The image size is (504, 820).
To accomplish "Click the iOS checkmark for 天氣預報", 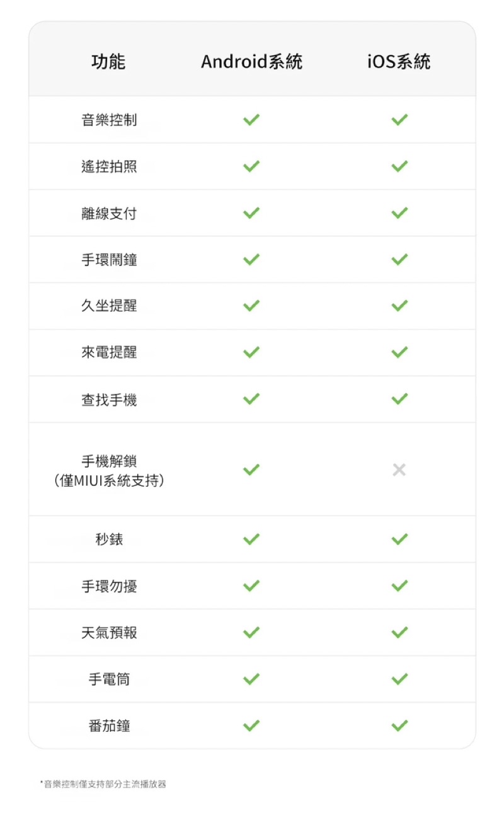I will pyautogui.click(x=399, y=633).
